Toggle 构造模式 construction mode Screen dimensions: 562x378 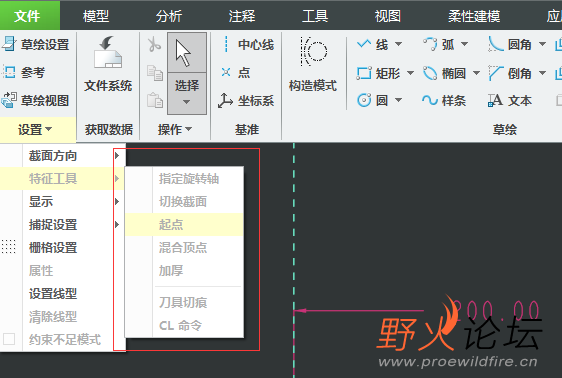[313, 64]
